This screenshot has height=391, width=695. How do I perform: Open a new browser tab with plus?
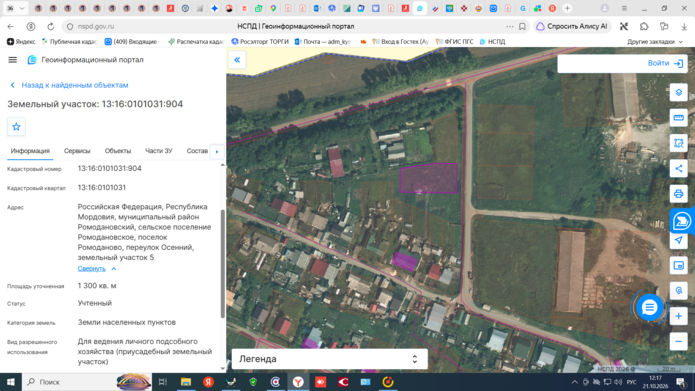pos(567,8)
